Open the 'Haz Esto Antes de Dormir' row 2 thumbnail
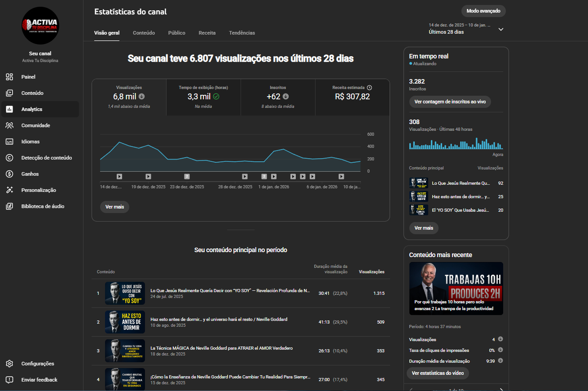588x391 pixels. pos(125,322)
